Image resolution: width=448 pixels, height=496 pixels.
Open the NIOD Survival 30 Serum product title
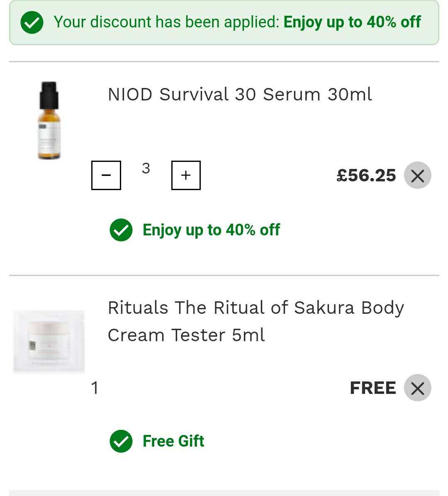click(240, 94)
